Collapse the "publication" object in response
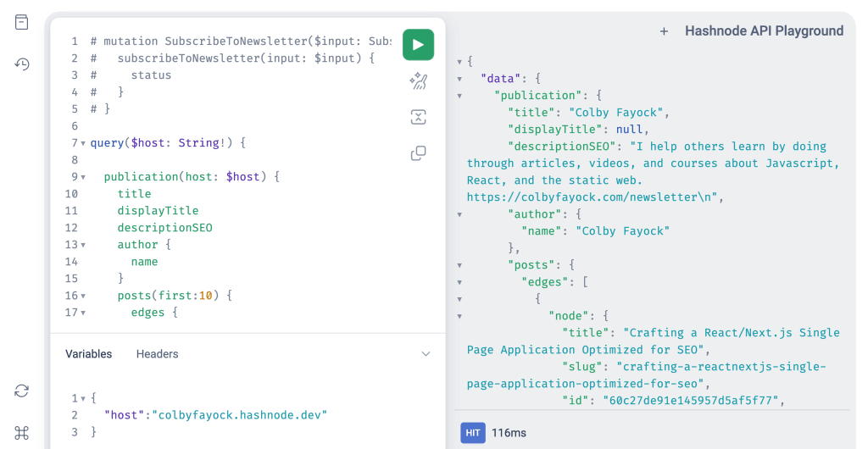 [x=459, y=96]
